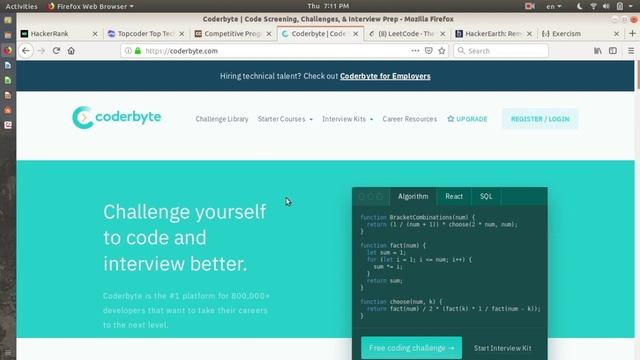Close the HackerRank tab
This screenshot has height=360, width=640.
95,34
